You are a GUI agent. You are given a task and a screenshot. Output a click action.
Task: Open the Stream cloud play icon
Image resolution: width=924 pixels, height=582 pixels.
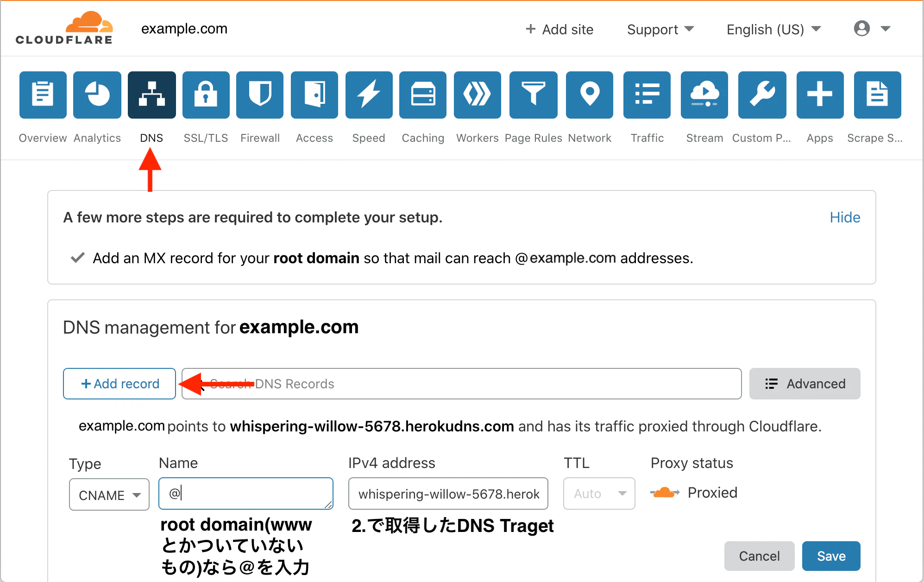tap(704, 95)
